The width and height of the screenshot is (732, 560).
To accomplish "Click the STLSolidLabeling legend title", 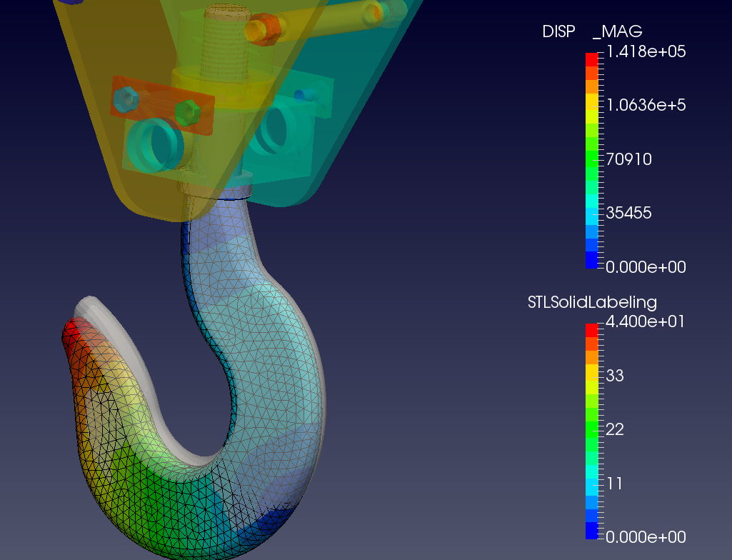I will point(592,302).
